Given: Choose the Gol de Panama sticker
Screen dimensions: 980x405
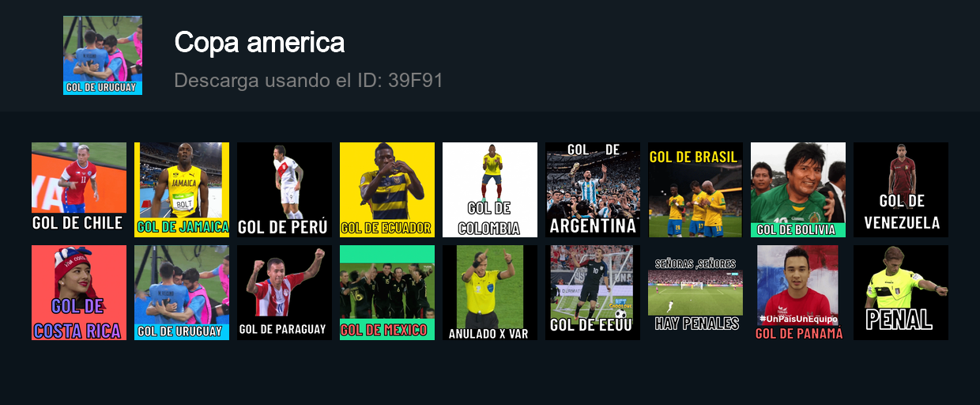Looking at the screenshot, I should click(798, 293).
